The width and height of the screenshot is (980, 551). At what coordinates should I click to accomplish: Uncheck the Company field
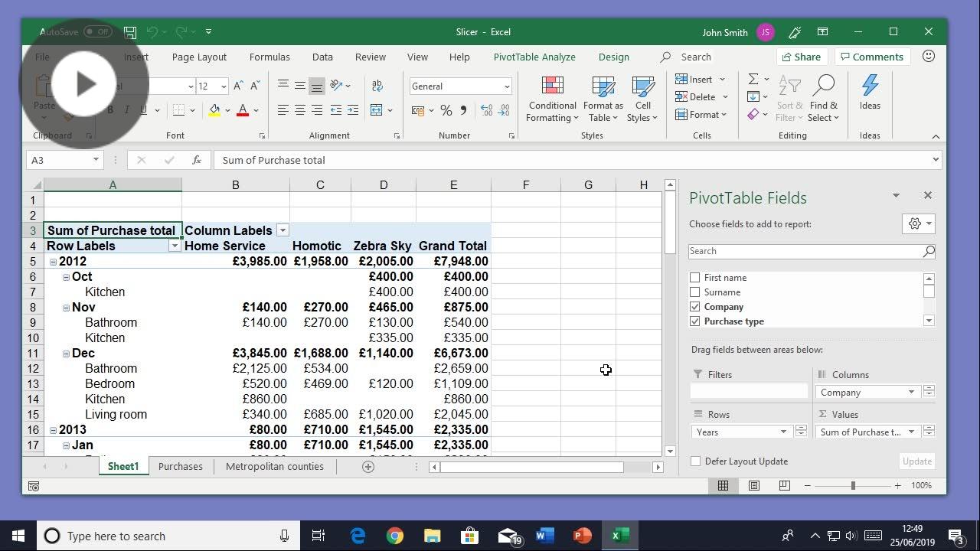(695, 307)
